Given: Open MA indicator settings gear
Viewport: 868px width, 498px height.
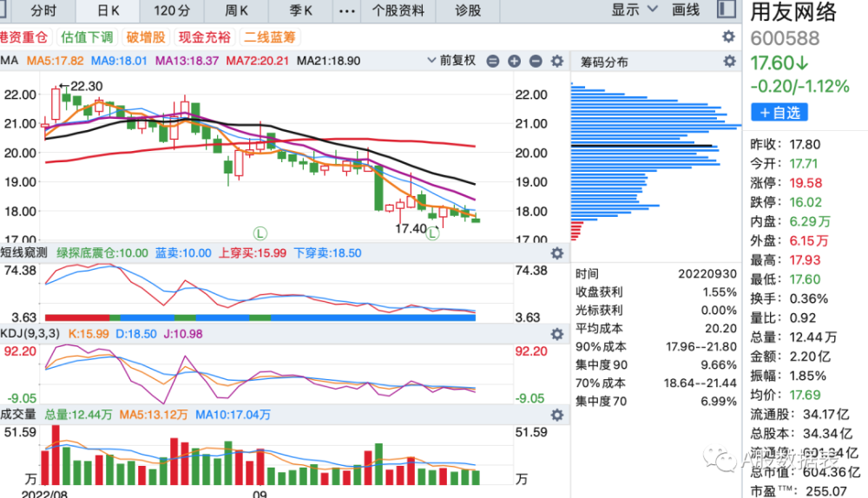Looking at the screenshot, I should tap(557, 61).
